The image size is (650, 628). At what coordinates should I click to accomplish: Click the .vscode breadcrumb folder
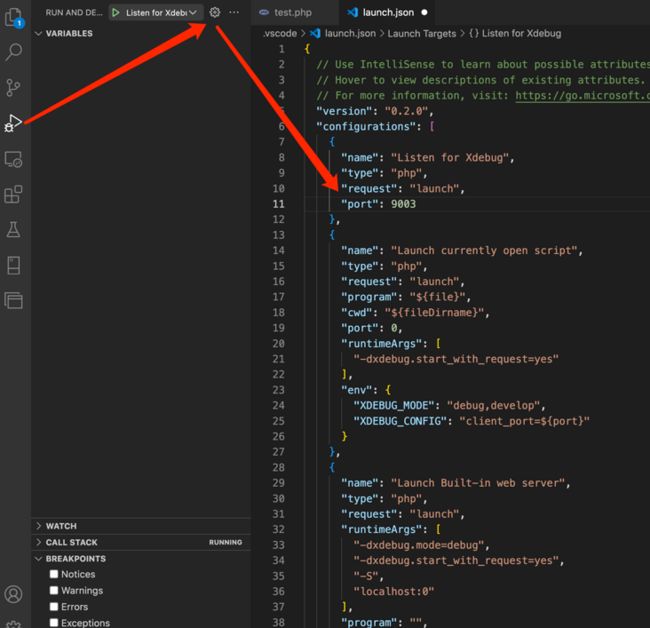[x=280, y=33]
